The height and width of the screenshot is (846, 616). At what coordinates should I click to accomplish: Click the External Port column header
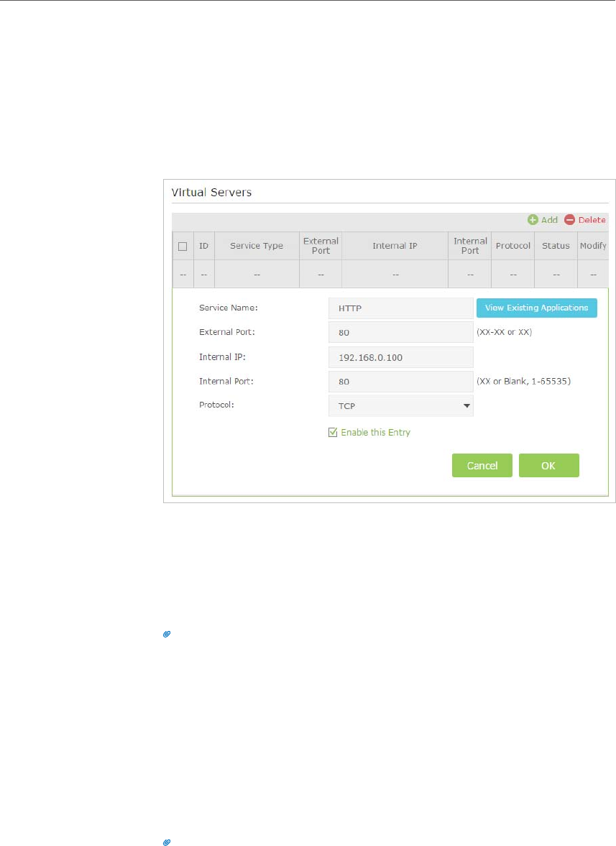click(321, 246)
